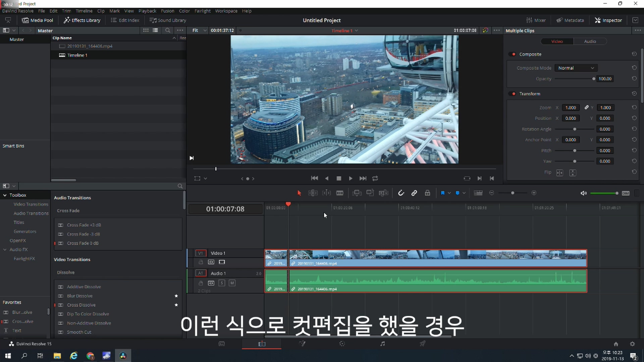Screen dimensions: 644x362
Task: Open the Sound Library panel
Action: (x=168, y=20)
